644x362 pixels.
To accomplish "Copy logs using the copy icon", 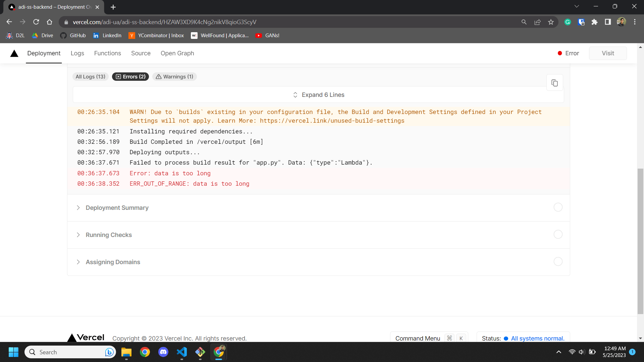I will coord(555,82).
